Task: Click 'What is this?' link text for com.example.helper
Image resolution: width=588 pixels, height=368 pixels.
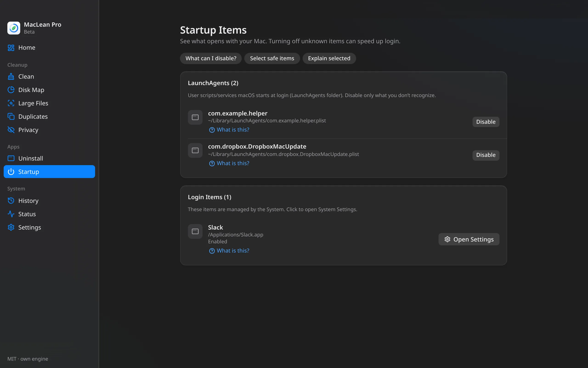Action: click(x=233, y=130)
